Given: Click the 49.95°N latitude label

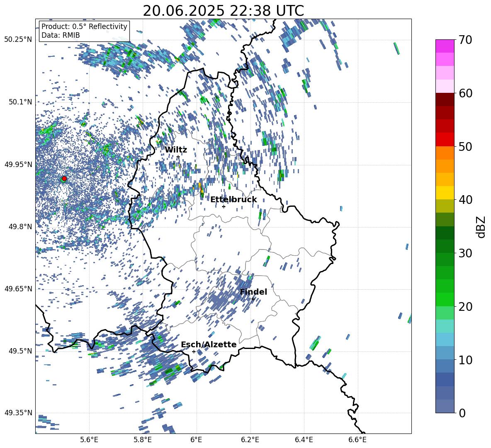Looking at the screenshot, I should [18, 164].
